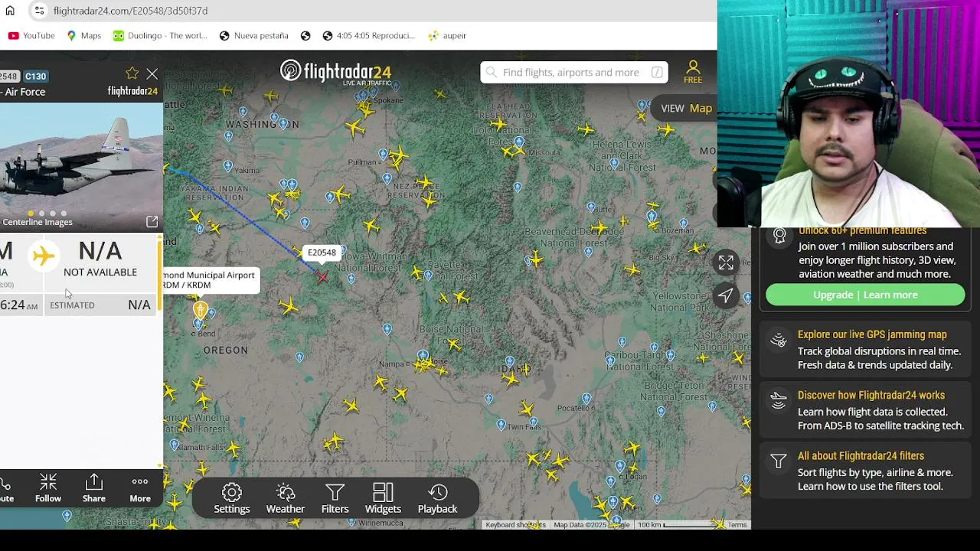Click the E20548 flight label on map

(x=322, y=253)
